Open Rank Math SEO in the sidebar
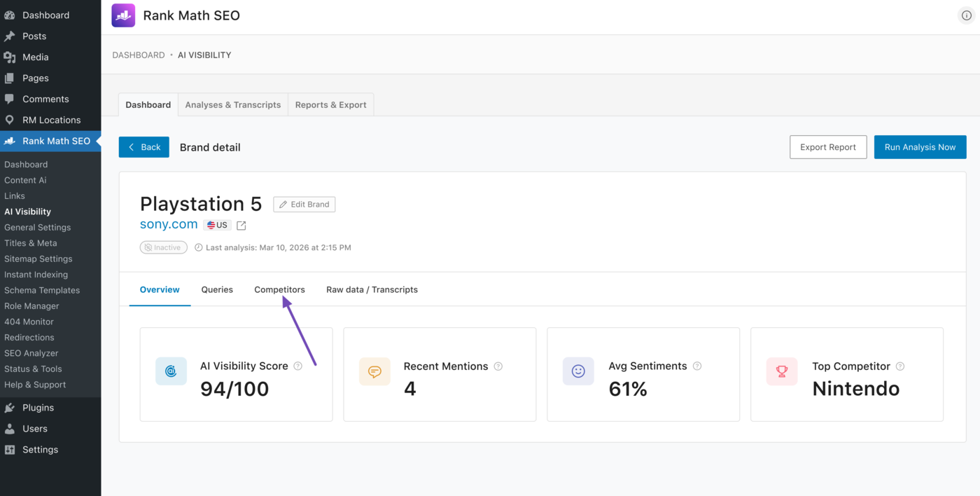The image size is (980, 496). point(50,141)
